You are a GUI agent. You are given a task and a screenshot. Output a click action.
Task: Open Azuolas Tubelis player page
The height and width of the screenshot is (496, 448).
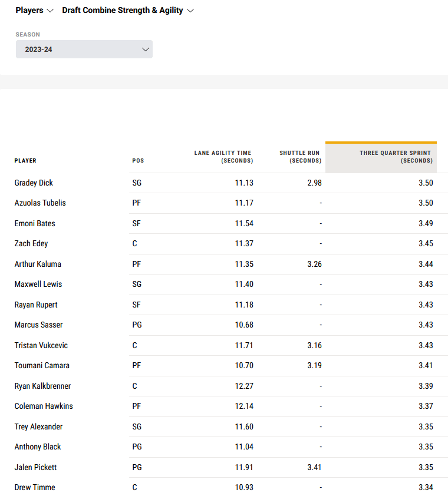[40, 203]
